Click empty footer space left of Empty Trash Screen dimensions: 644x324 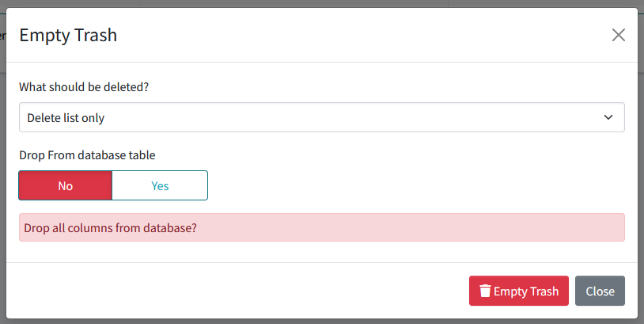point(237,291)
